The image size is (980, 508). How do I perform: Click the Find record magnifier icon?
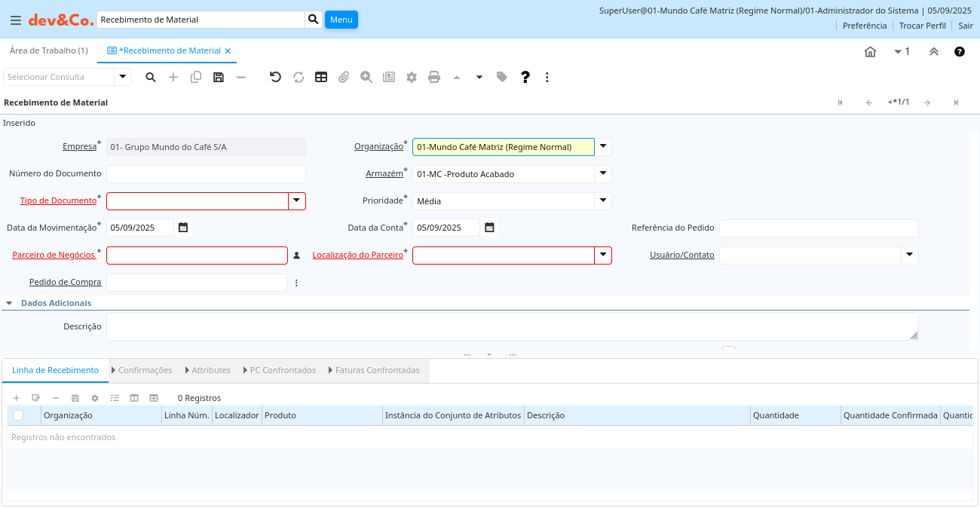151,77
